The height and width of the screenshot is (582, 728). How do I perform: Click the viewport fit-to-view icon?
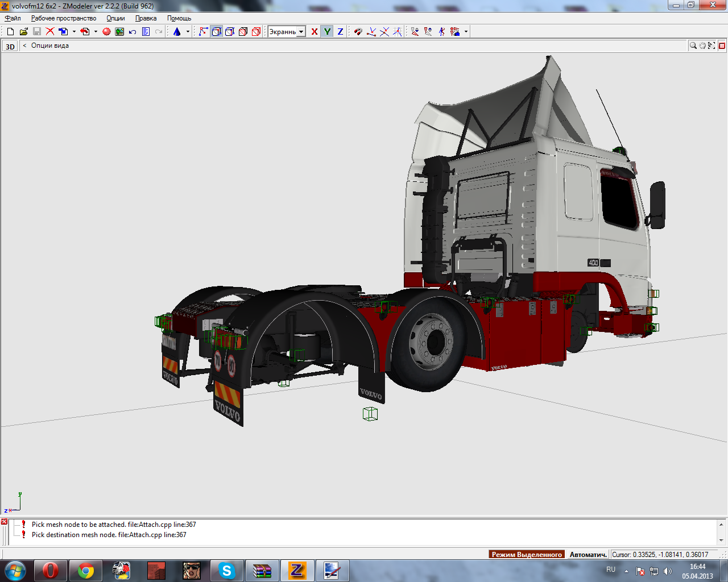[712, 45]
